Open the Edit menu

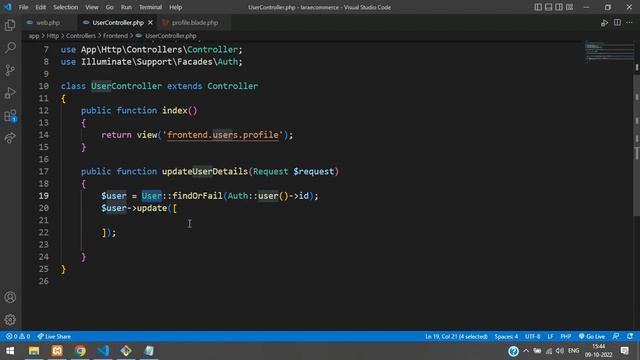tap(40, 7)
